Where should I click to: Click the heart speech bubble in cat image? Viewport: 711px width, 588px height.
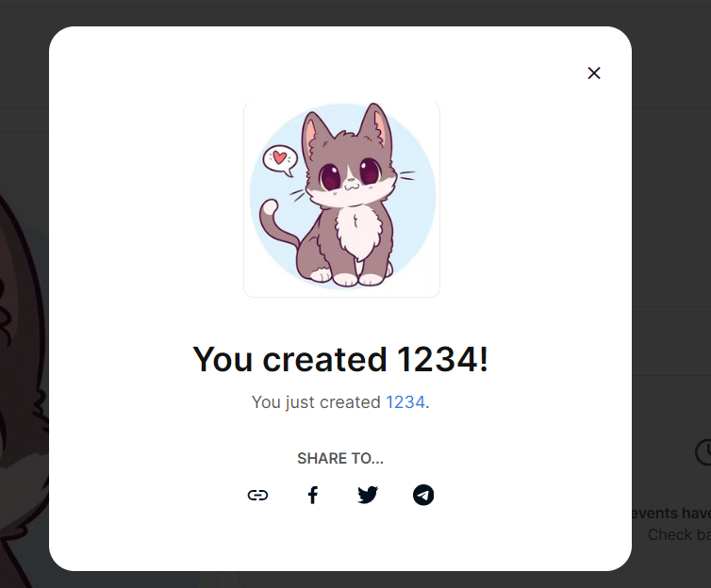point(280,161)
